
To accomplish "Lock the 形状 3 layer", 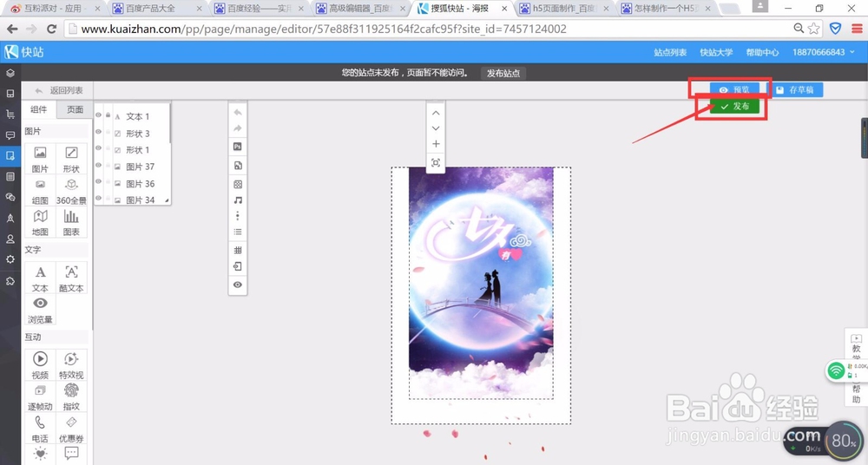I will (x=108, y=132).
